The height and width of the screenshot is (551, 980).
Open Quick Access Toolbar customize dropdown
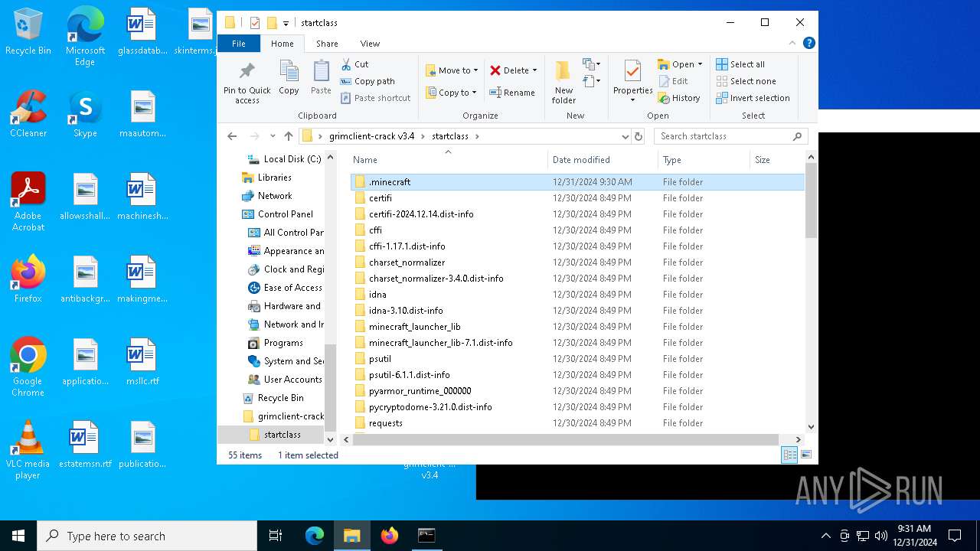tap(286, 24)
